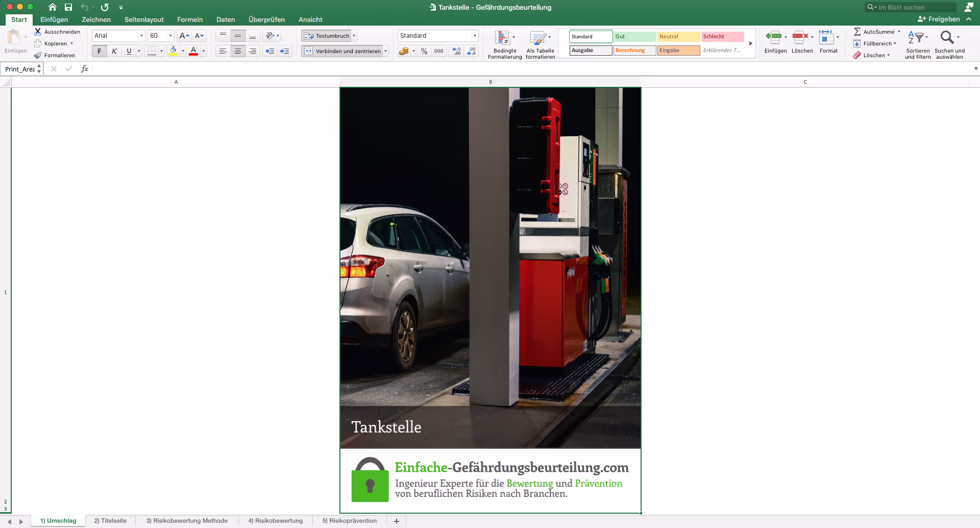This screenshot has width=980, height=528.
Task: Click the Home icon in title bar
Action: (52, 7)
